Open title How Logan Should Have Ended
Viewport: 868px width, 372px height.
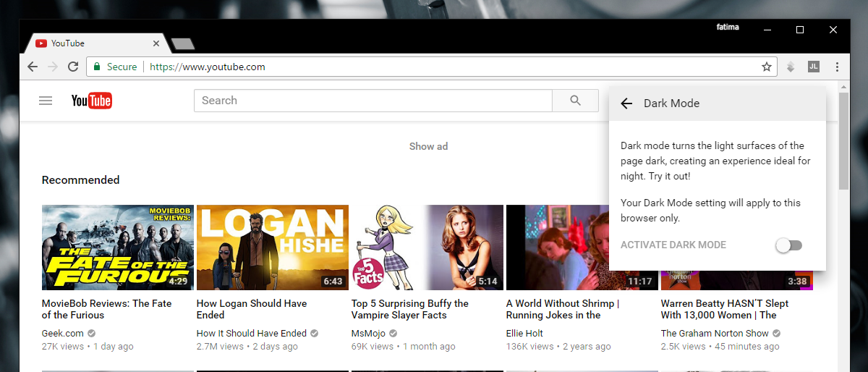pos(252,309)
